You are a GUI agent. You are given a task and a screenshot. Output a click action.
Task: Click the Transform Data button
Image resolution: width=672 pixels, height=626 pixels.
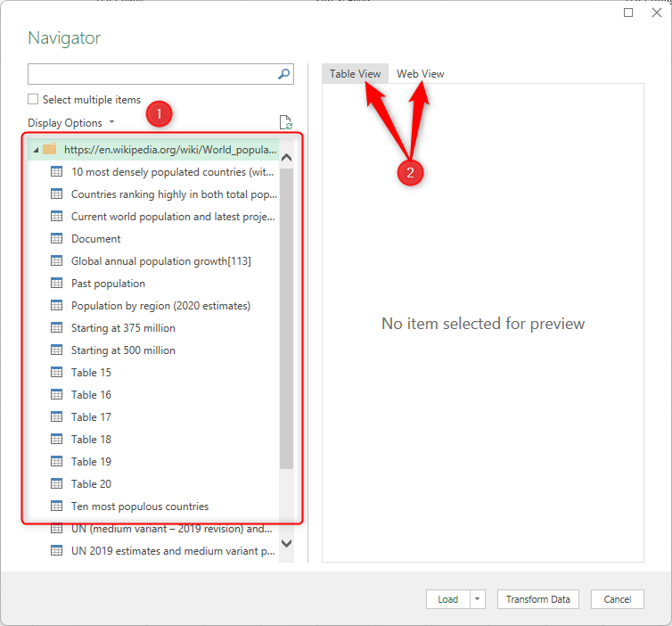(x=537, y=599)
